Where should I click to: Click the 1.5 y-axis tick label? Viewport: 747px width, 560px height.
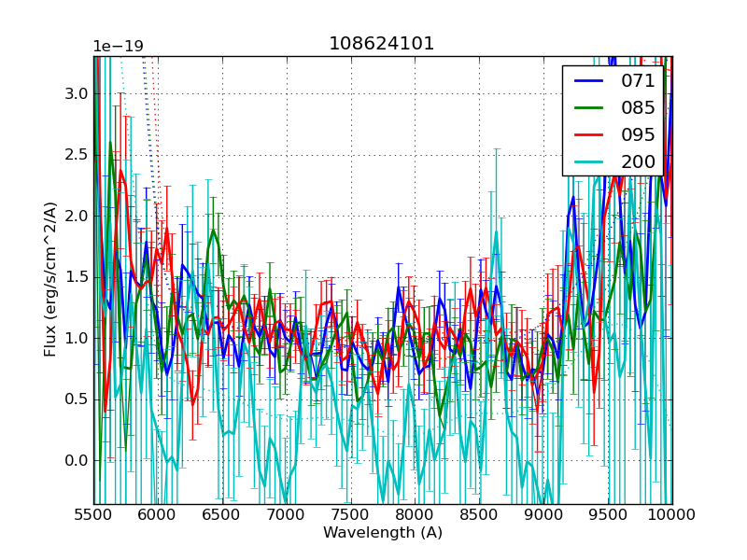pyautogui.click(x=76, y=277)
